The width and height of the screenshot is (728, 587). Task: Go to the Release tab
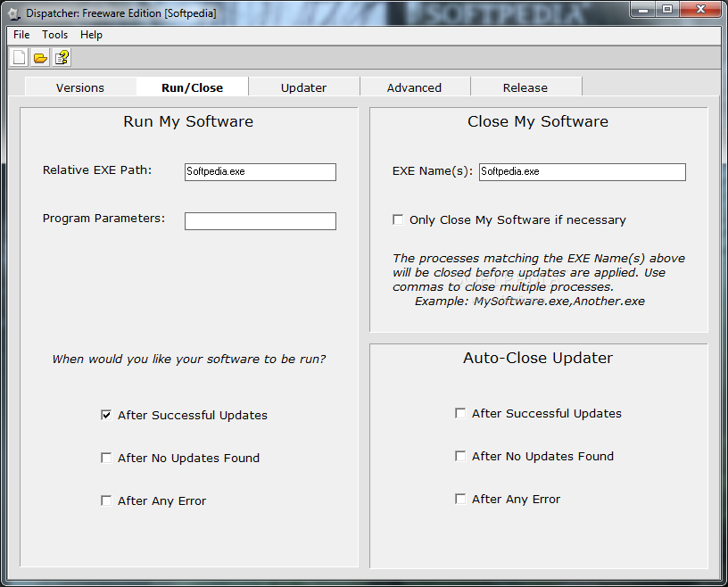(x=525, y=87)
